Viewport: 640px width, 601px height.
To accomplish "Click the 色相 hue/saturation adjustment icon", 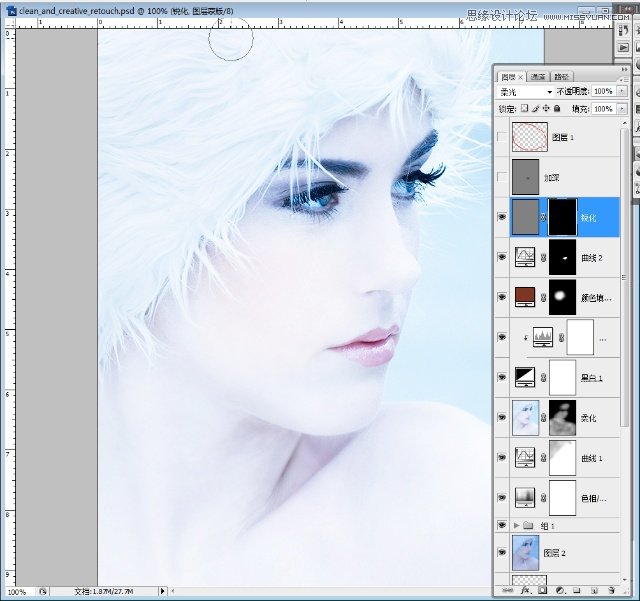I will (x=525, y=498).
